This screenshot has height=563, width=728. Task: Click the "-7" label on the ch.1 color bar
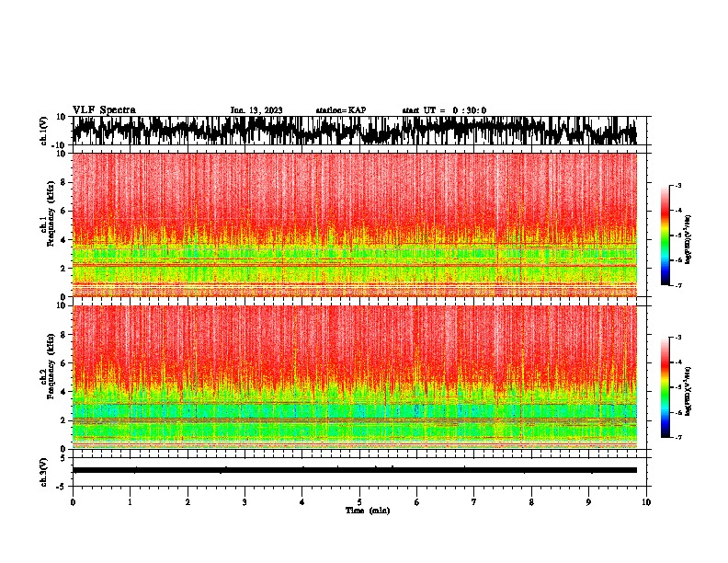(678, 285)
